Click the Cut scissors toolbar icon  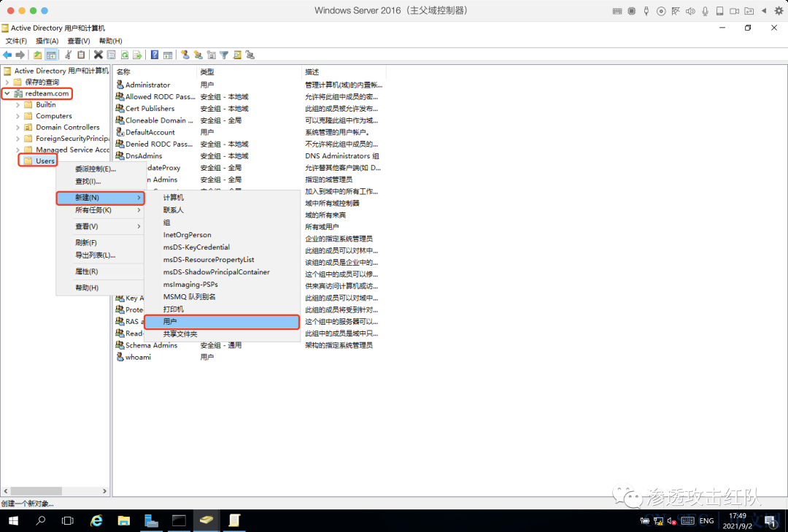tap(69, 55)
